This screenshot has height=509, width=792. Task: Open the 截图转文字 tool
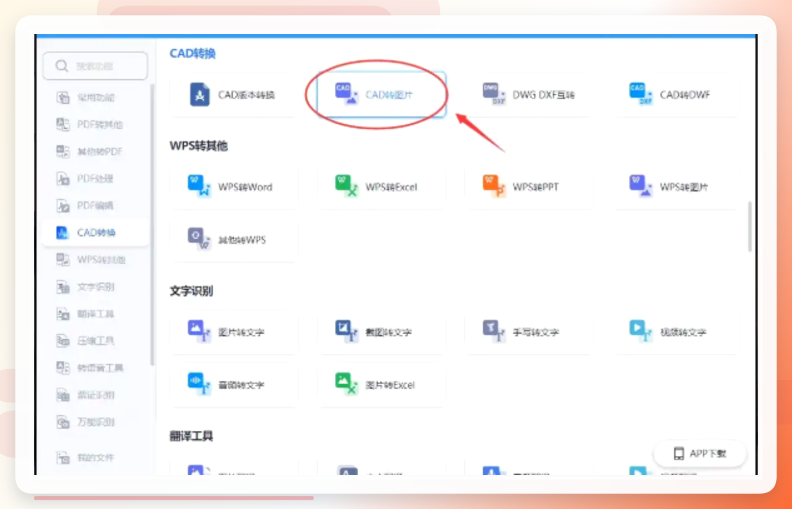click(x=381, y=332)
